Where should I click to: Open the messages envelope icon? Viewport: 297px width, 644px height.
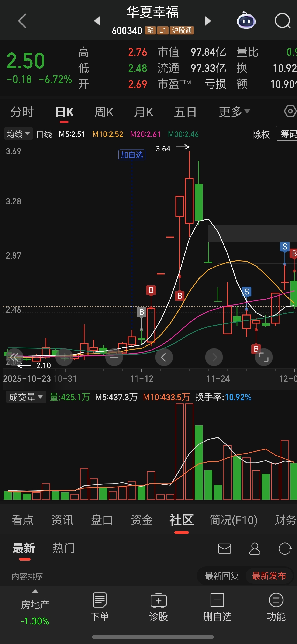tap(224, 548)
